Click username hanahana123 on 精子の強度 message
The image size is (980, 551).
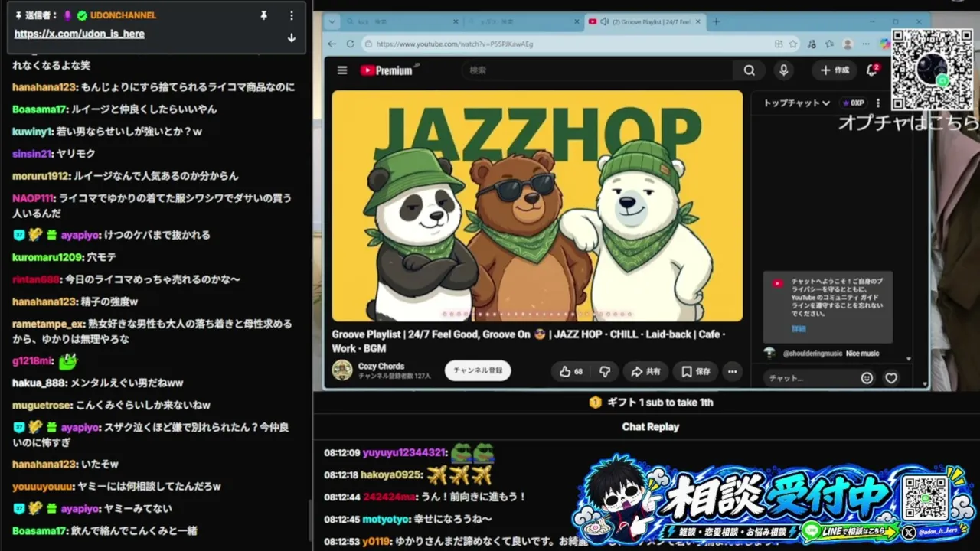click(x=44, y=302)
